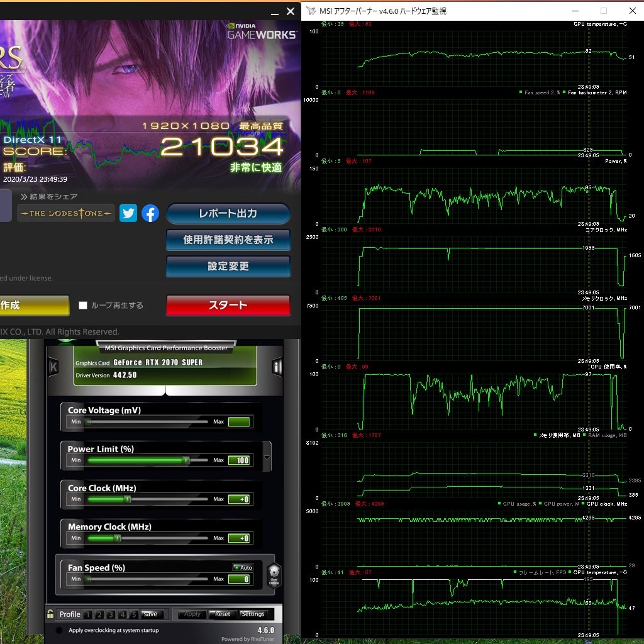Click the メモリクロック MHz graph

pos(474,333)
